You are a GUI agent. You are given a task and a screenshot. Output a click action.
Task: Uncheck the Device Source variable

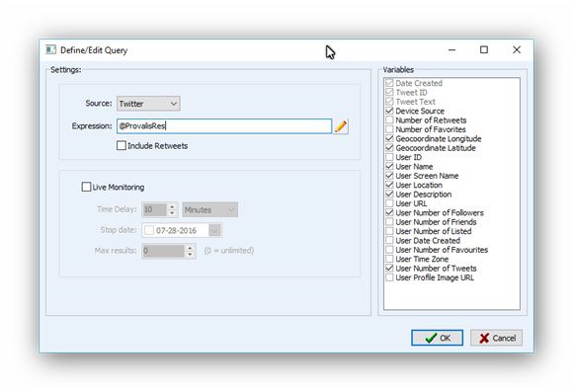coord(389,111)
